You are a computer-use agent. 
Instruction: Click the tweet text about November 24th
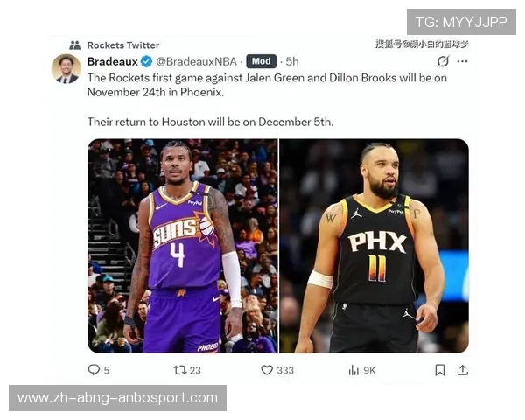pyautogui.click(x=267, y=85)
